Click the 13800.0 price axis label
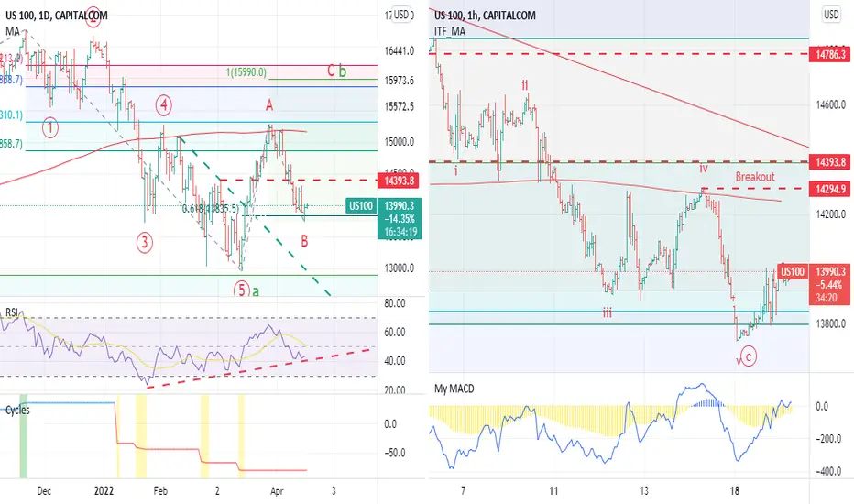This screenshot has height=504, width=854. pos(830,324)
